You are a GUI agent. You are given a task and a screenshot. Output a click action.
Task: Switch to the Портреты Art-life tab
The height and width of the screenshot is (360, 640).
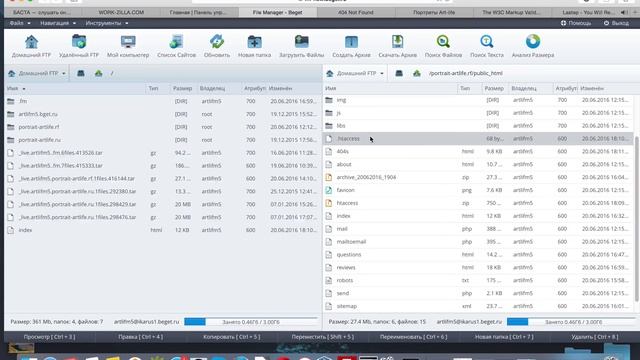[433, 12]
